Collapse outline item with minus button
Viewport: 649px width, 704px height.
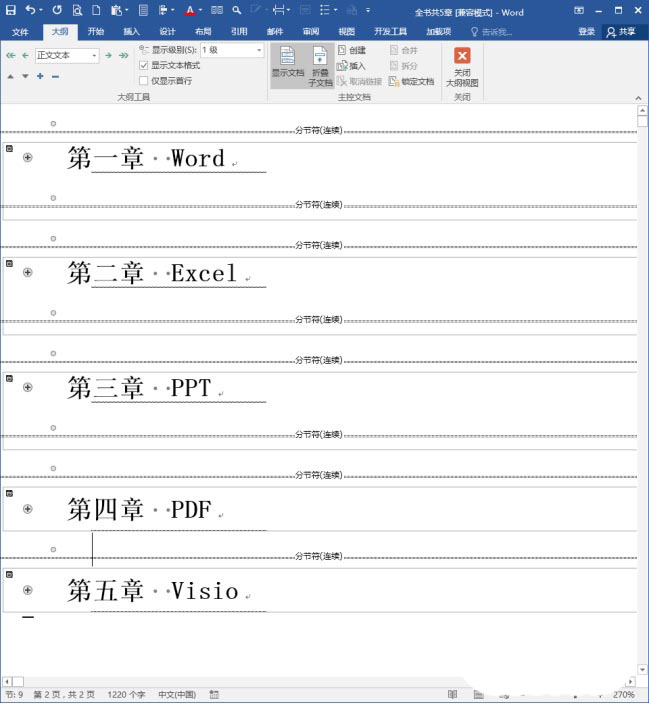pyautogui.click(x=55, y=76)
